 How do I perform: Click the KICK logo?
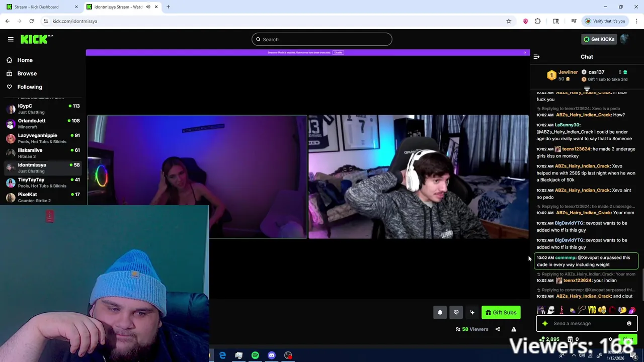pyautogui.click(x=36, y=39)
